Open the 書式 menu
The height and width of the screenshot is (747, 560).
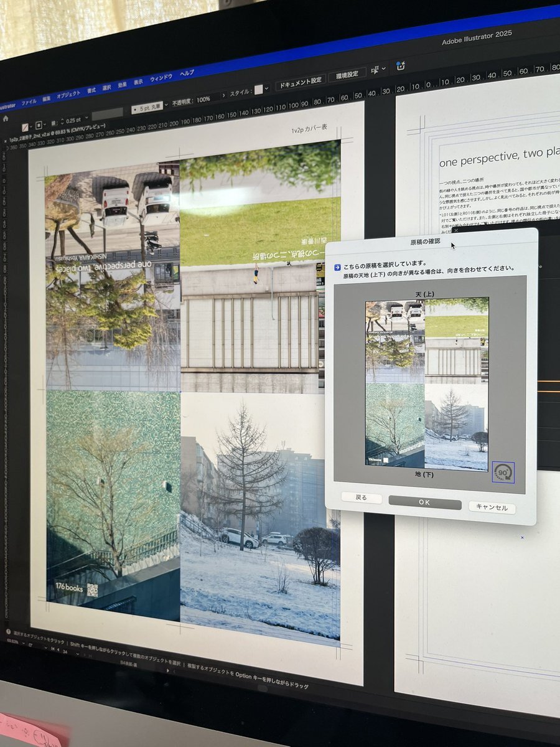click(91, 91)
